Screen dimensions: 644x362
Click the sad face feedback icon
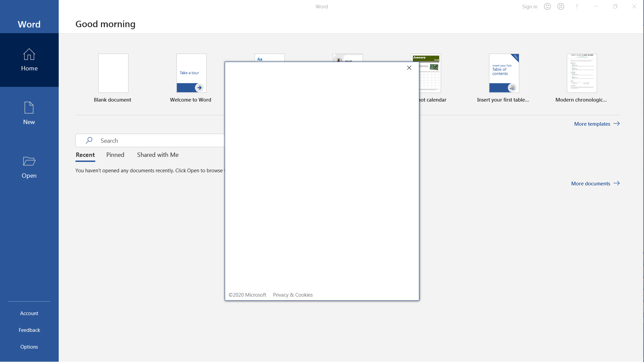[561, 6]
